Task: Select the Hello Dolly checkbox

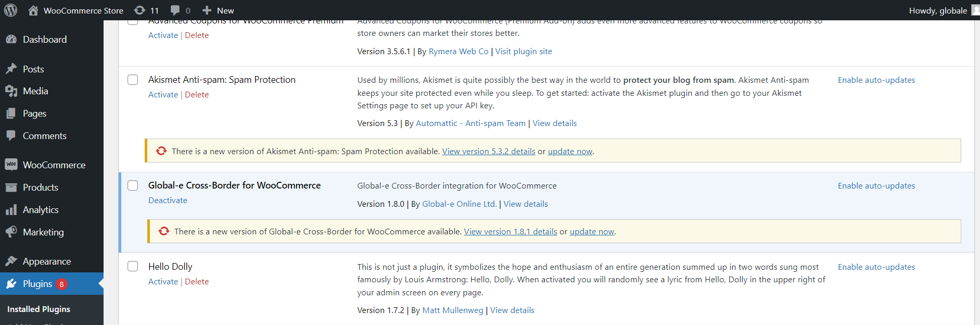Action: tap(133, 266)
